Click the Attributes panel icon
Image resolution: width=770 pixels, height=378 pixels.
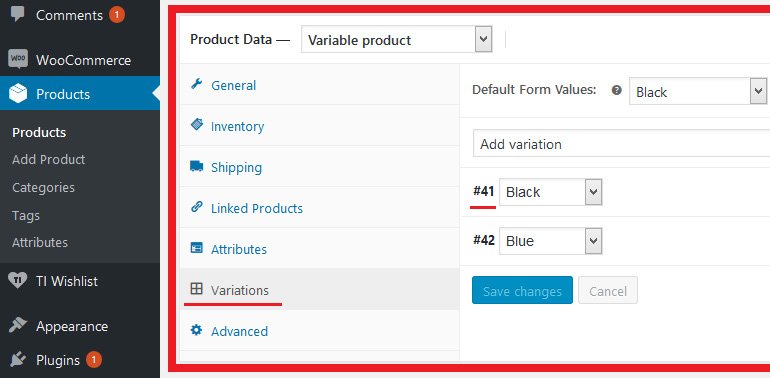(196, 248)
